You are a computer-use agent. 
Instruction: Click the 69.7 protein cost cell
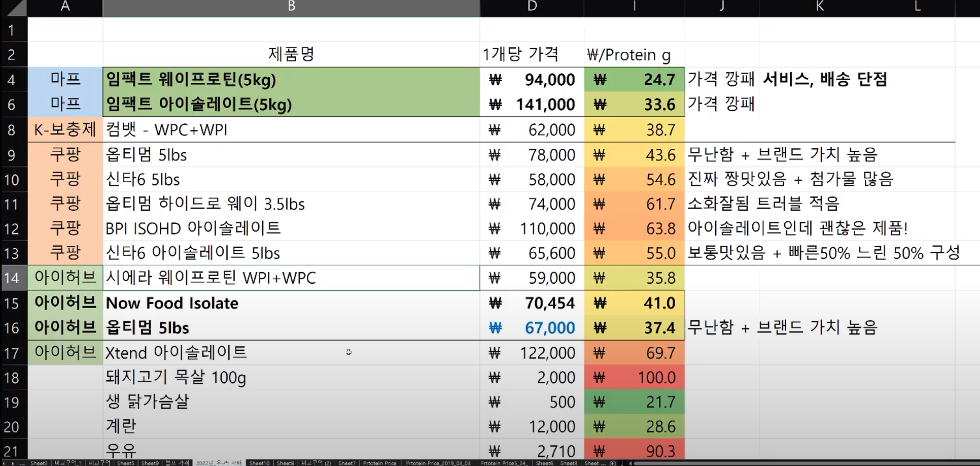click(634, 353)
